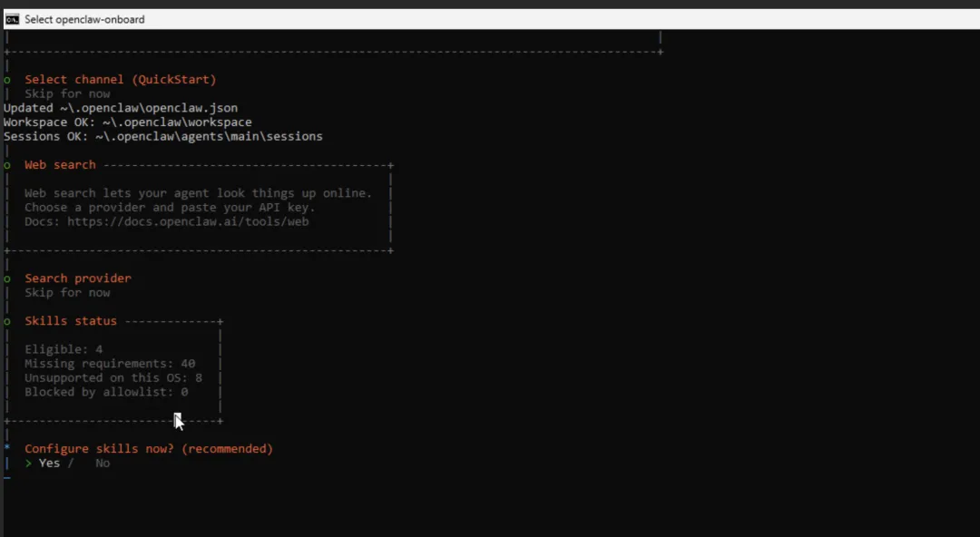Screen dimensions: 980x537
Task: Click 'Skip for now' under Search provider
Action: point(67,293)
